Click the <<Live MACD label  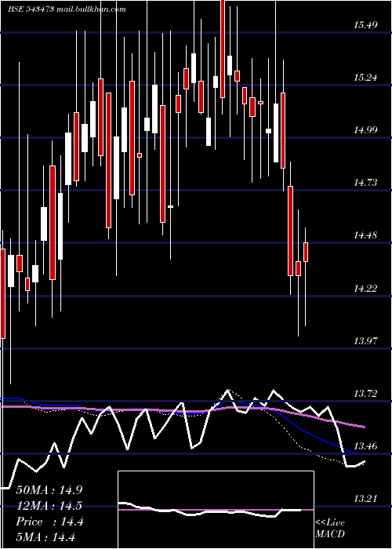click(x=330, y=528)
